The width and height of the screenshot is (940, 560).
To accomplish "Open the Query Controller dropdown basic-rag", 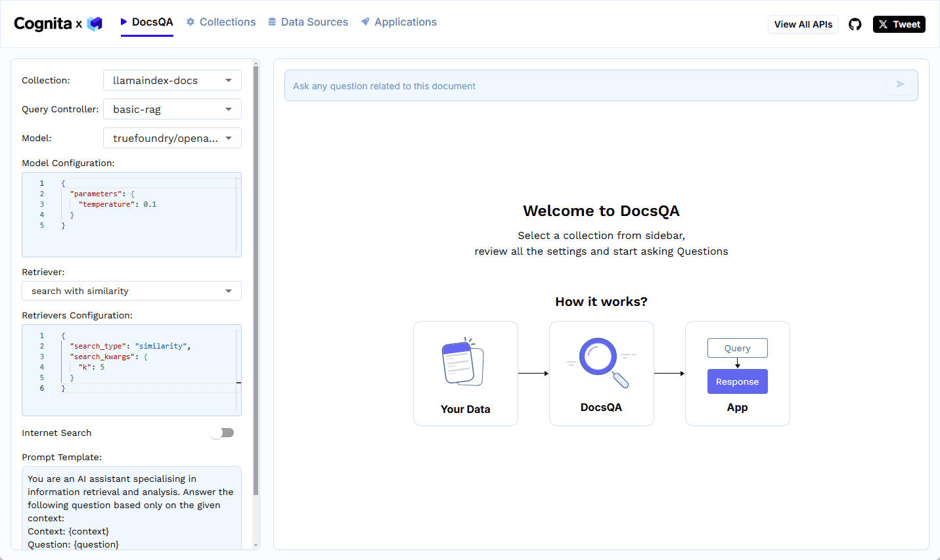I will [x=172, y=109].
